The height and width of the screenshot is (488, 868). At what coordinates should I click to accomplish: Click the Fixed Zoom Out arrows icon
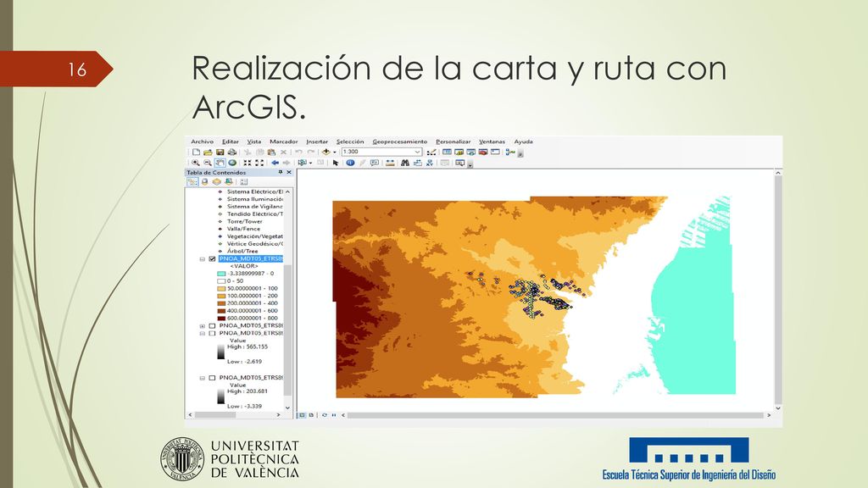259,163
